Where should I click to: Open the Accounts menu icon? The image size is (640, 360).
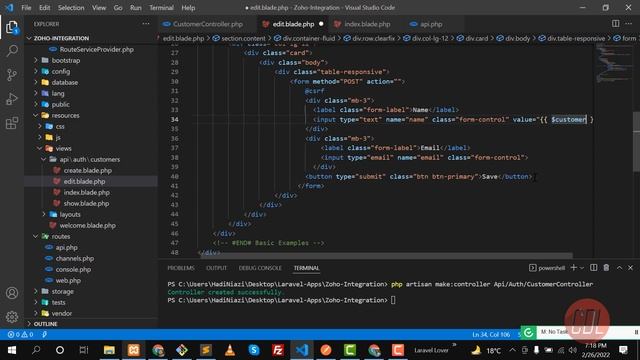[x=12, y=293]
